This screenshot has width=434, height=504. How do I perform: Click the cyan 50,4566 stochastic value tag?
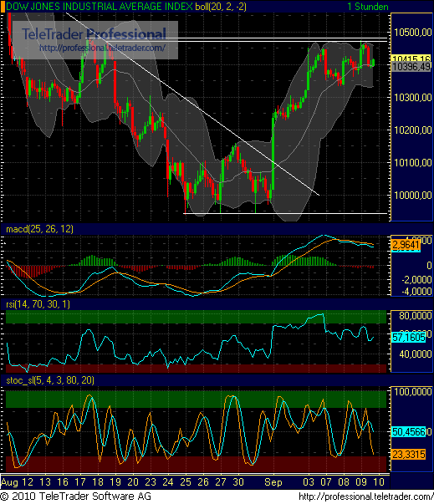point(409,431)
